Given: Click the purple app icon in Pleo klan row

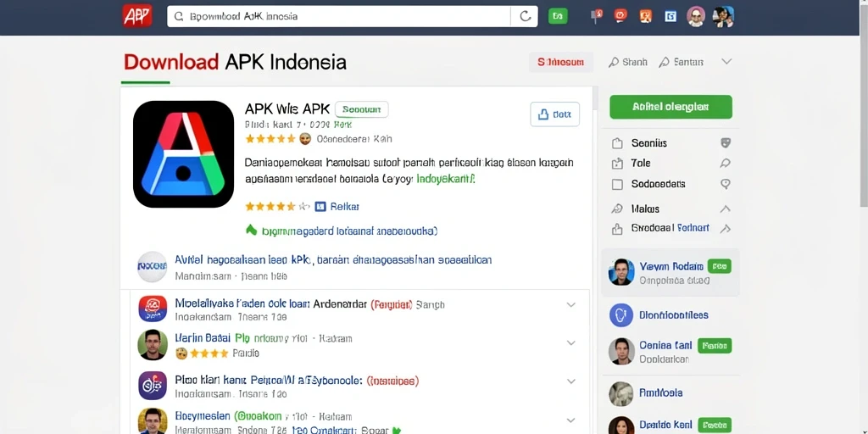Looking at the screenshot, I should coord(153,386).
